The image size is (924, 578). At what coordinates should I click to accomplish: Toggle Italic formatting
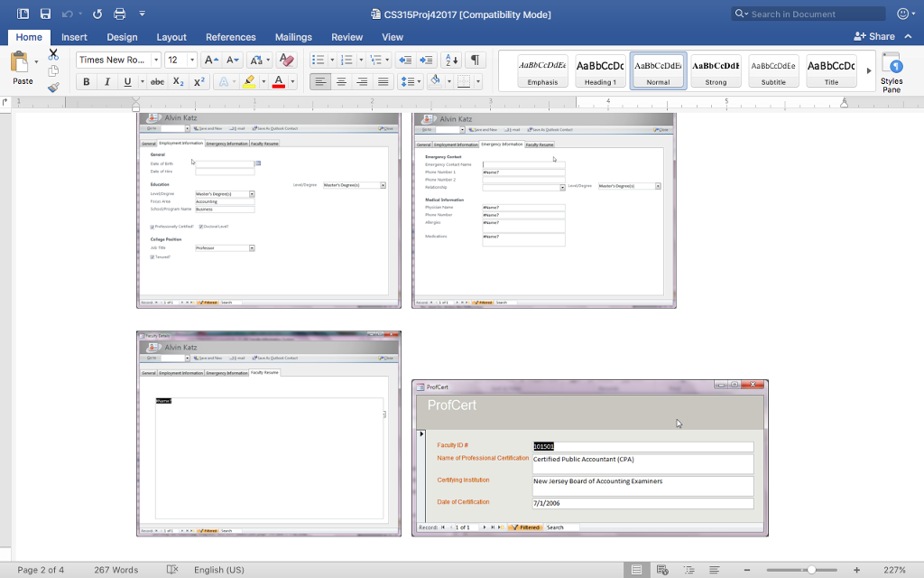click(106, 82)
